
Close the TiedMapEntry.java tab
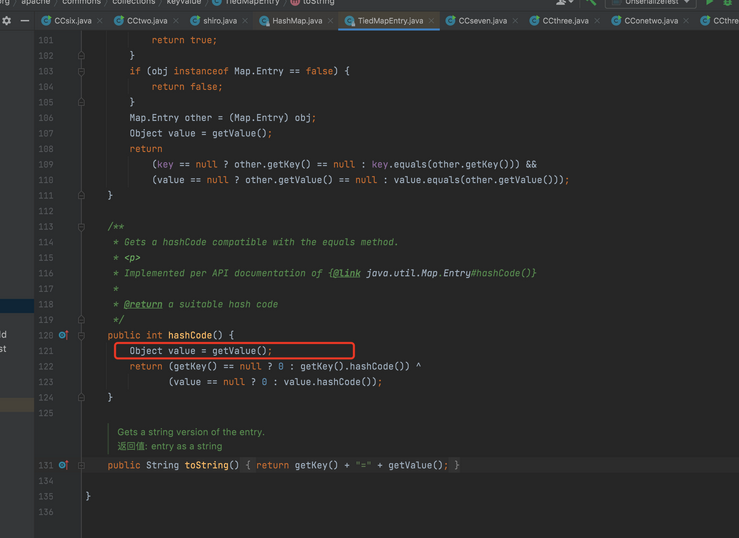click(431, 21)
